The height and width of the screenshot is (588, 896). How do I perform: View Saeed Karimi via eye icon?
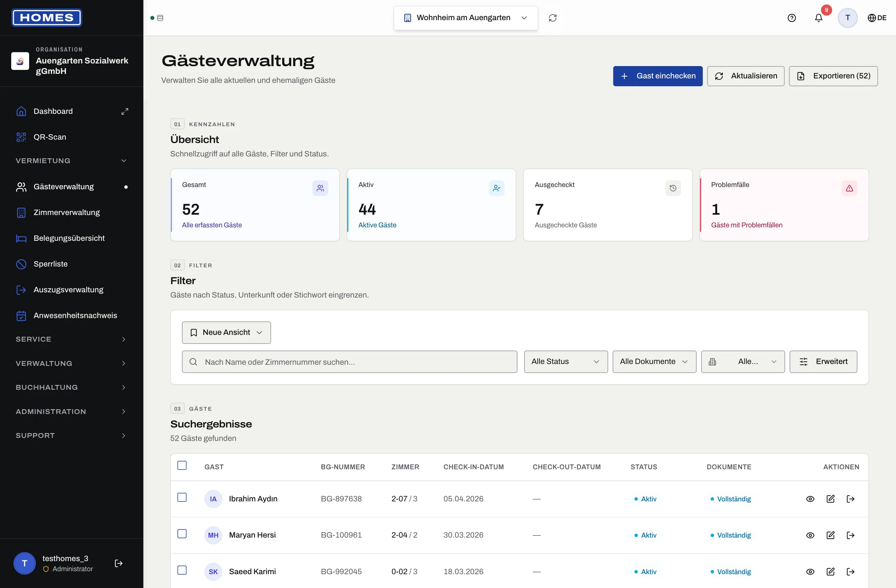coord(810,572)
